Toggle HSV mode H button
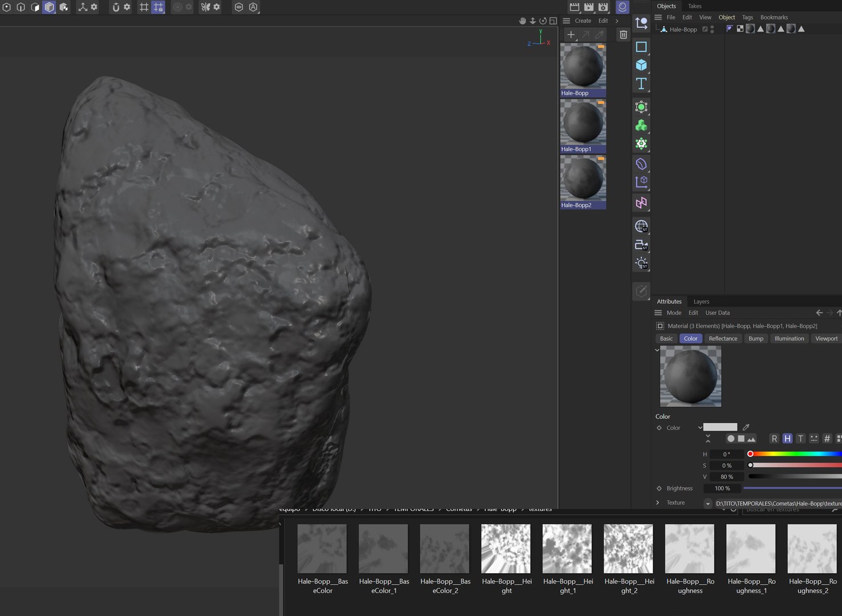The image size is (842, 616). (787, 439)
